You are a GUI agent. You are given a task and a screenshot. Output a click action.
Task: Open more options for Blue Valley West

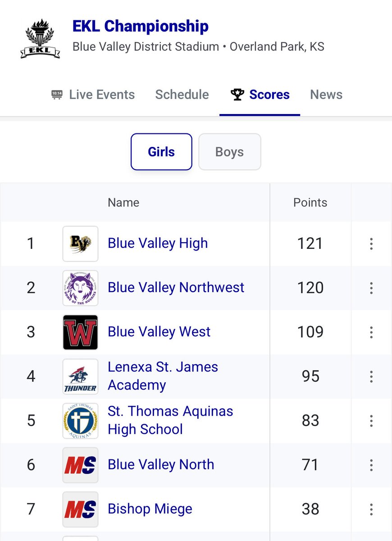371,332
